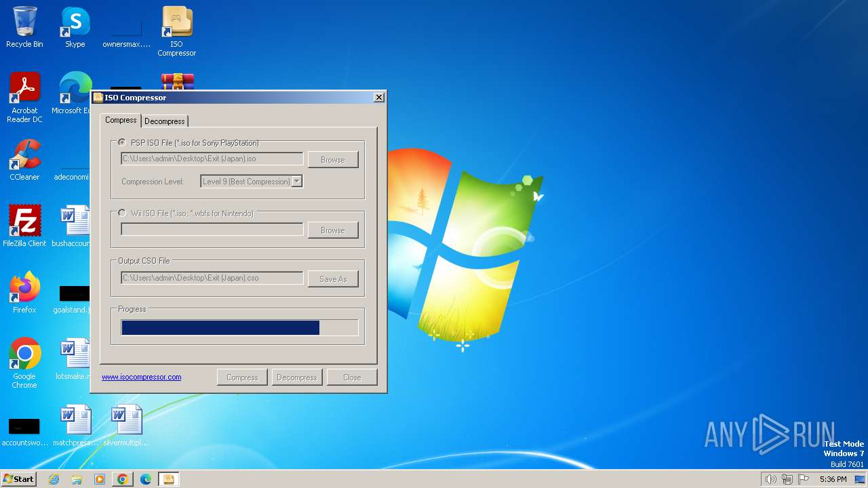Click the PSP ISO file path field
This screenshot has height=488, width=868.
tap(212, 159)
